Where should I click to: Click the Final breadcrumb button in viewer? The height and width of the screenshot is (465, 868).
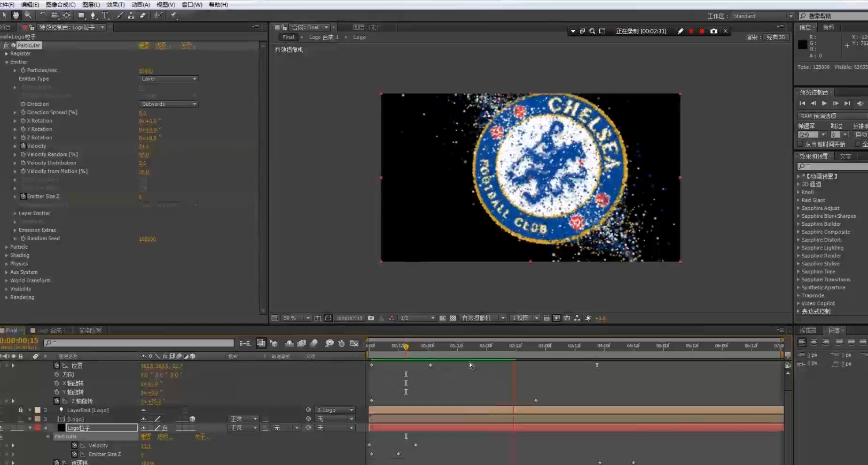(288, 37)
